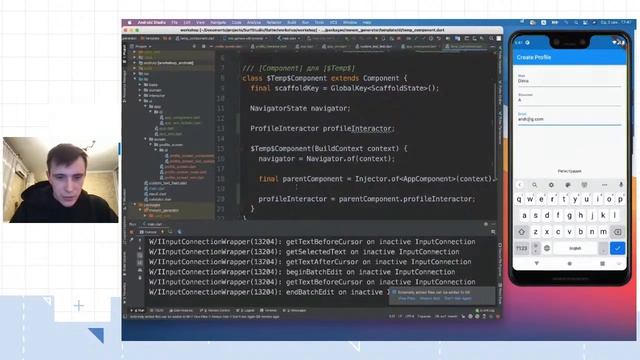
Task: Open the main.dart run configuration dropdown
Action: pos(289,38)
